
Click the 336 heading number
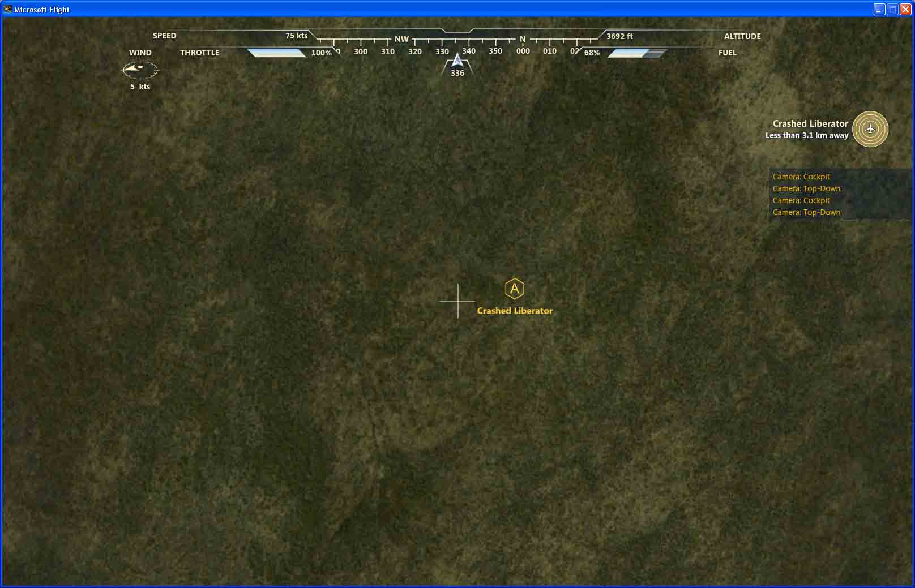point(457,73)
